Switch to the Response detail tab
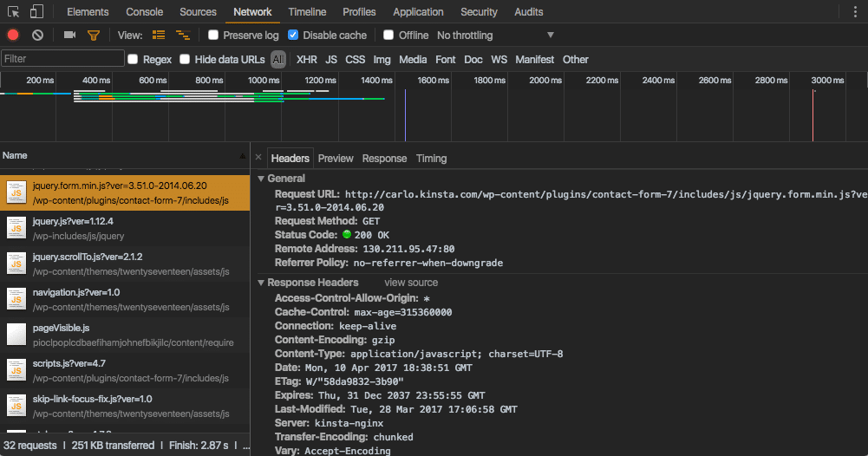Viewport: 868px width, 456px height. click(384, 159)
